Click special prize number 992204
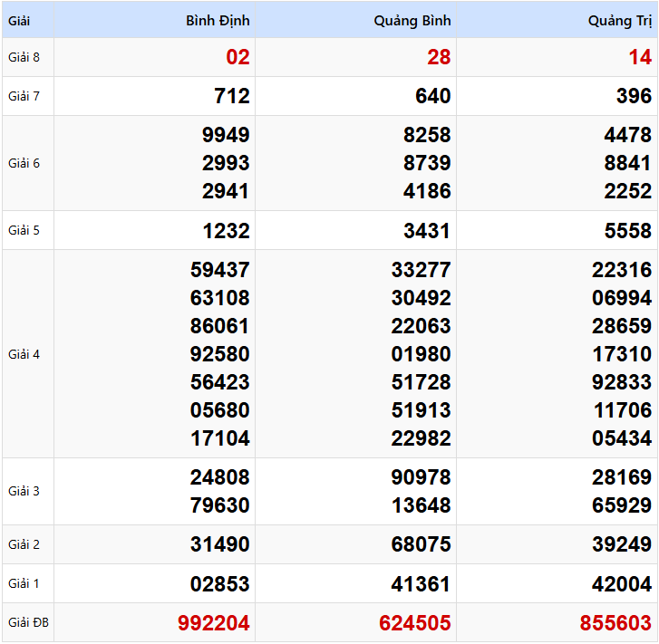 coord(214,622)
